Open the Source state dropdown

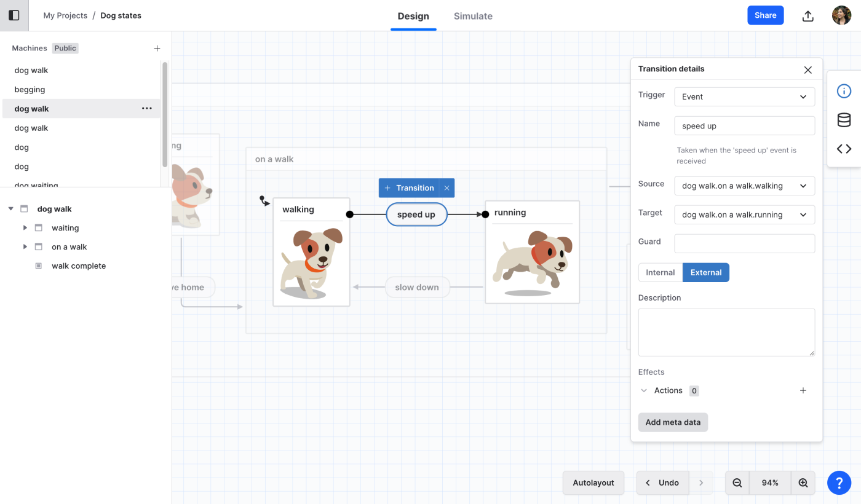click(x=744, y=186)
